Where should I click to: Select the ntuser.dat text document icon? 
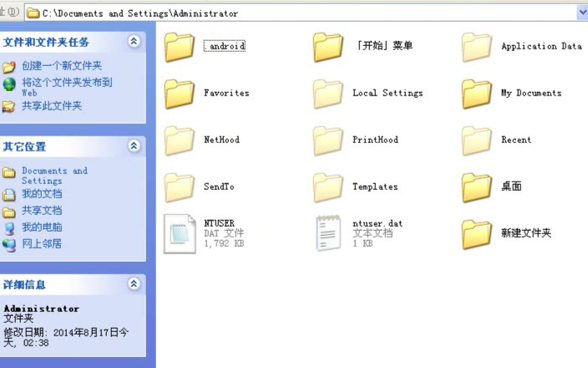[x=328, y=233]
